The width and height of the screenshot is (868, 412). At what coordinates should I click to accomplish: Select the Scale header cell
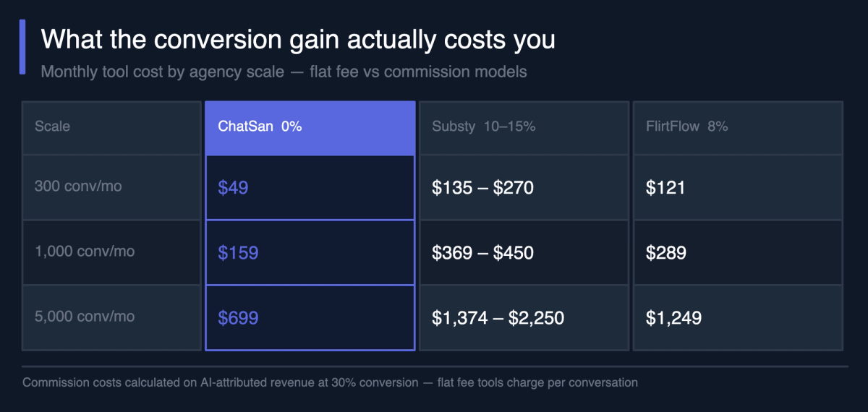point(111,127)
